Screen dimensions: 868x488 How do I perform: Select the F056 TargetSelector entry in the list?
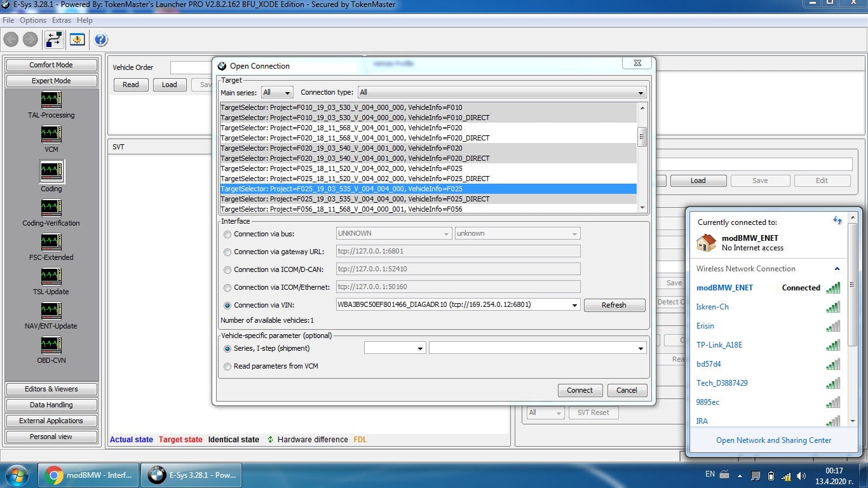(x=356, y=209)
